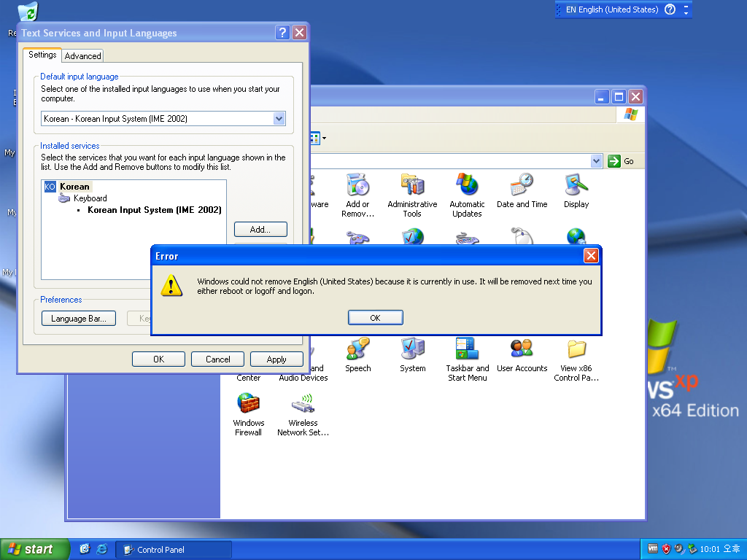Screen dimensions: 747x560
Task: Open Date and Time icon
Action: [x=522, y=190]
